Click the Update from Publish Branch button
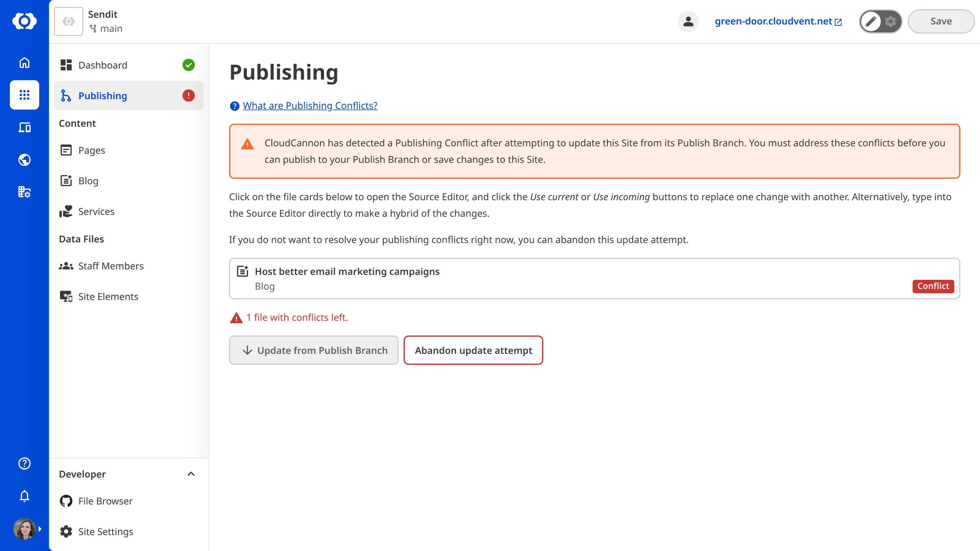The height and width of the screenshot is (551, 980). [314, 350]
